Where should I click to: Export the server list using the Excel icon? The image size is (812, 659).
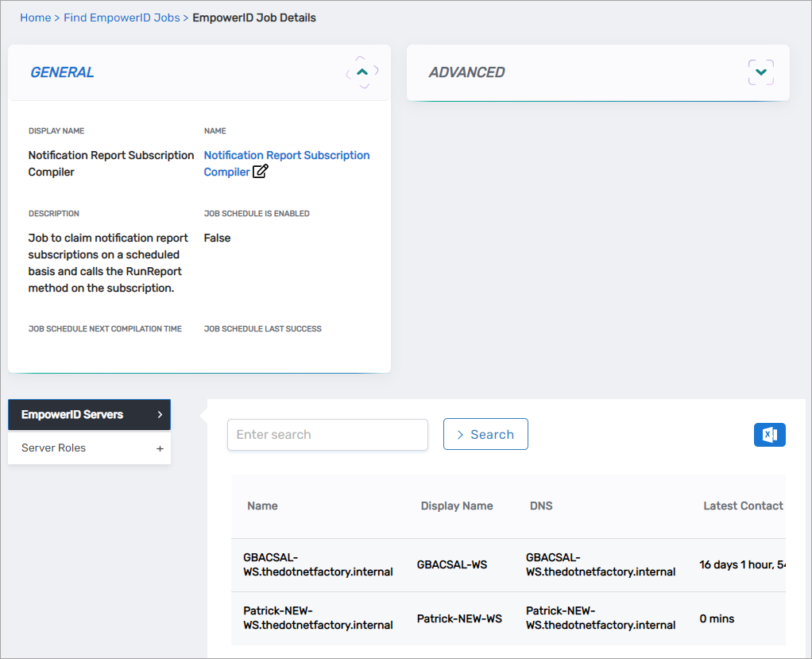coord(769,434)
